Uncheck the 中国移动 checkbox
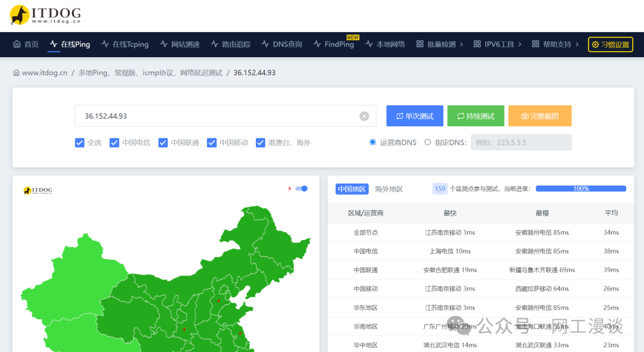 tap(212, 142)
